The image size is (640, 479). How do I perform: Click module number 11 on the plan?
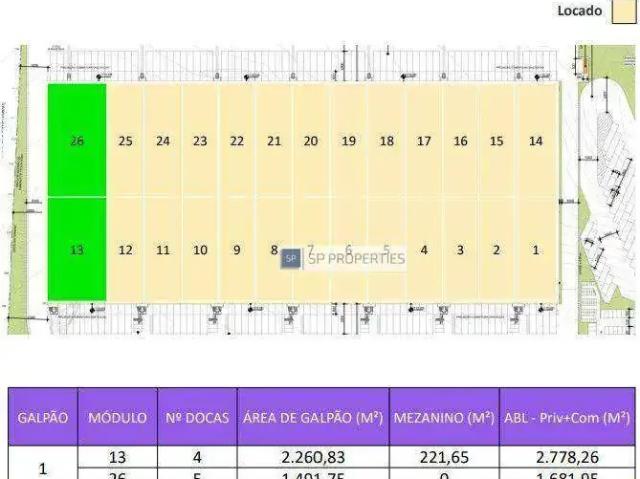point(163,250)
